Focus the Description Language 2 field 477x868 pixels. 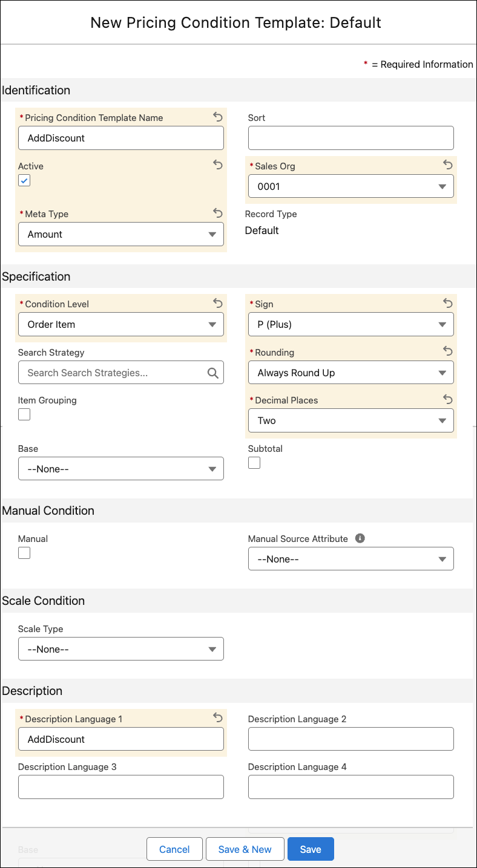pyautogui.click(x=351, y=739)
